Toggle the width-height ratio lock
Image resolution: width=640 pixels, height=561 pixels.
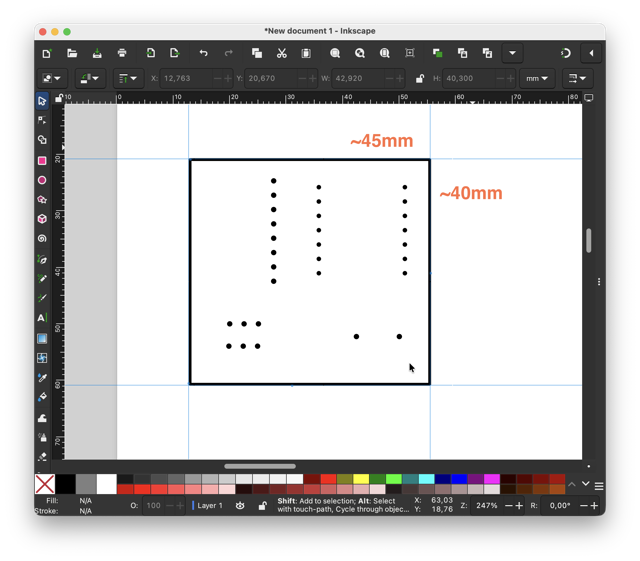(x=420, y=78)
